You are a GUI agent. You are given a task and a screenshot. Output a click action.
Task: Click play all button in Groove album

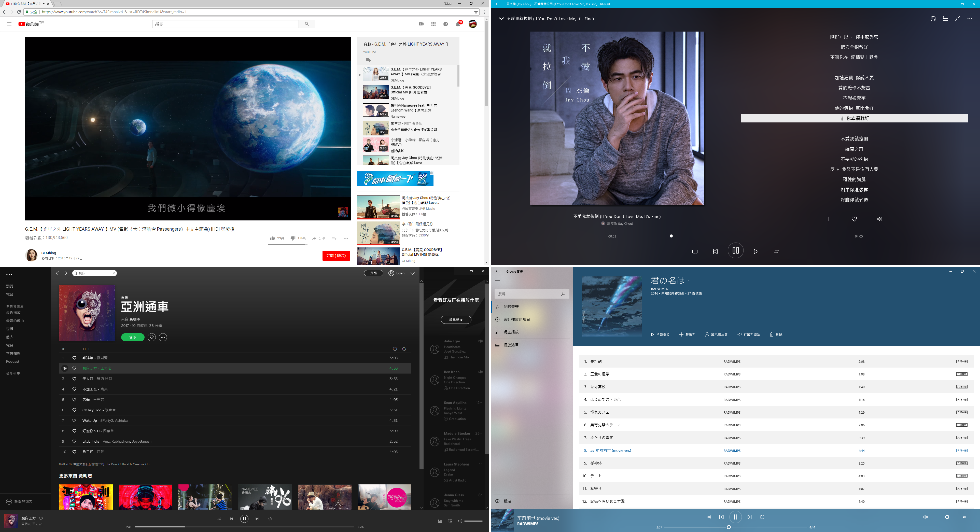[x=660, y=334]
